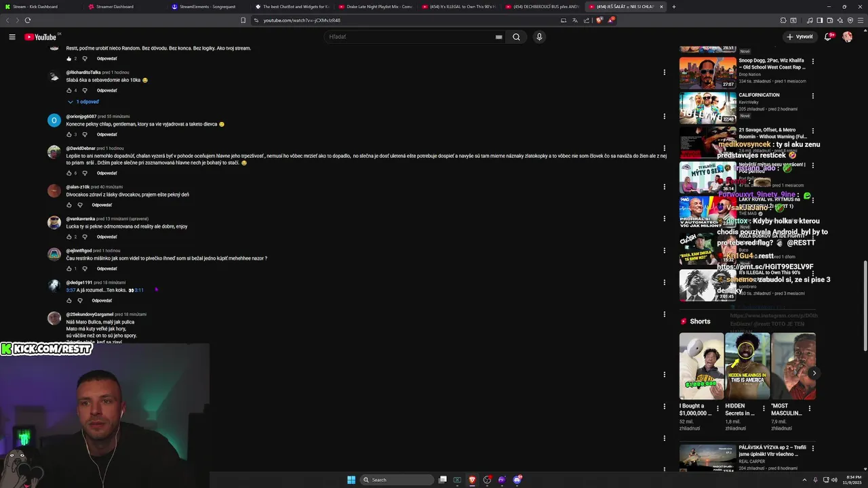
Task: Dislike the @alan-z10k comment
Action: (79, 205)
